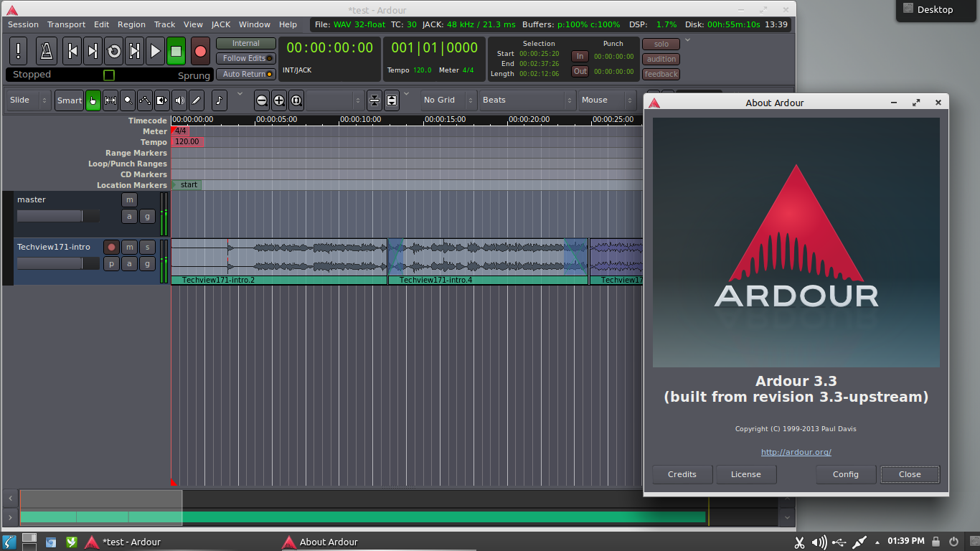
Task: Select the pencil Draw tool
Action: [x=197, y=100]
